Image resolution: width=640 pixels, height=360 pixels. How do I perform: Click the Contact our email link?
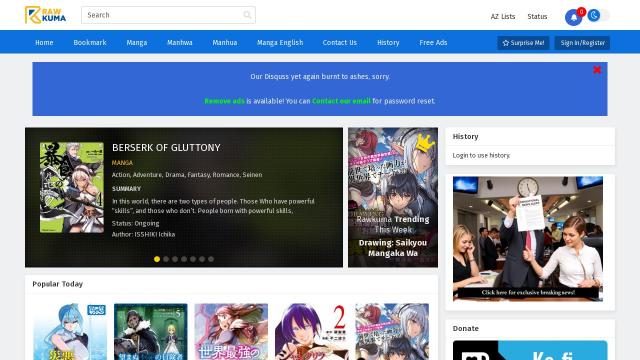(x=341, y=101)
